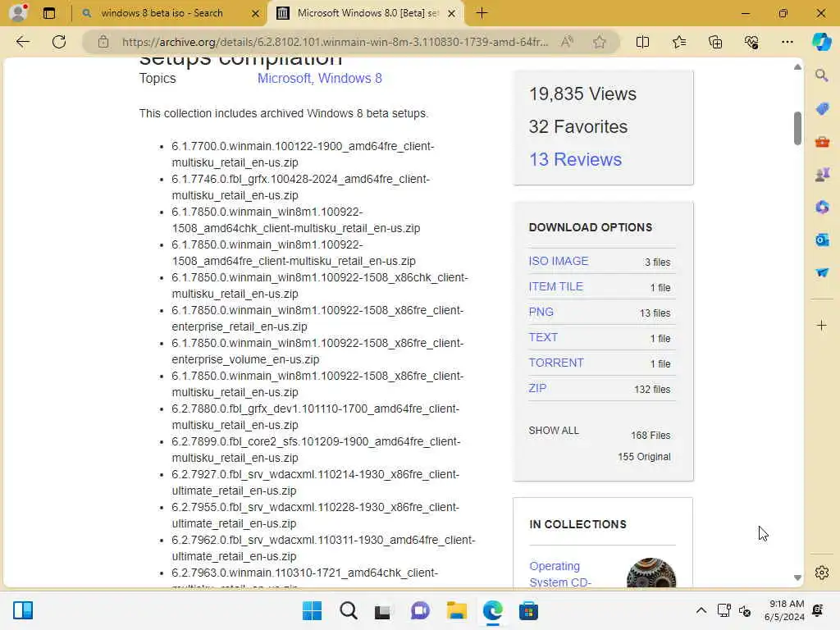This screenshot has width=840, height=630.
Task: Click the 19,835 Views text
Action: [583, 94]
